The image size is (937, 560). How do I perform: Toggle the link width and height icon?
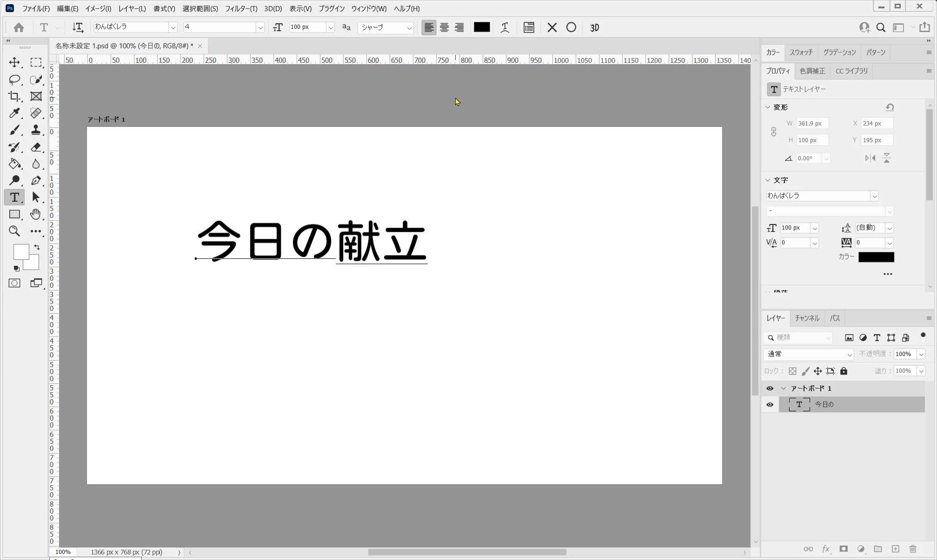tap(773, 132)
